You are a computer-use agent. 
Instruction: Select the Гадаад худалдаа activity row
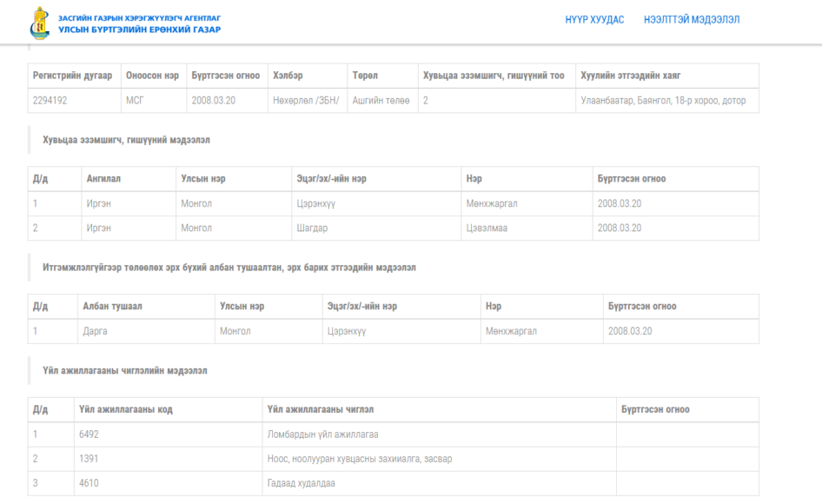pos(393,483)
